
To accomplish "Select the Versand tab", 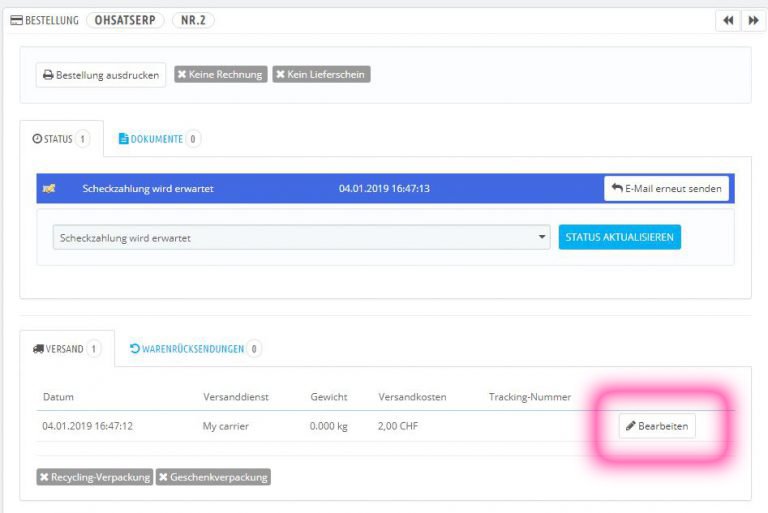I will (67, 349).
